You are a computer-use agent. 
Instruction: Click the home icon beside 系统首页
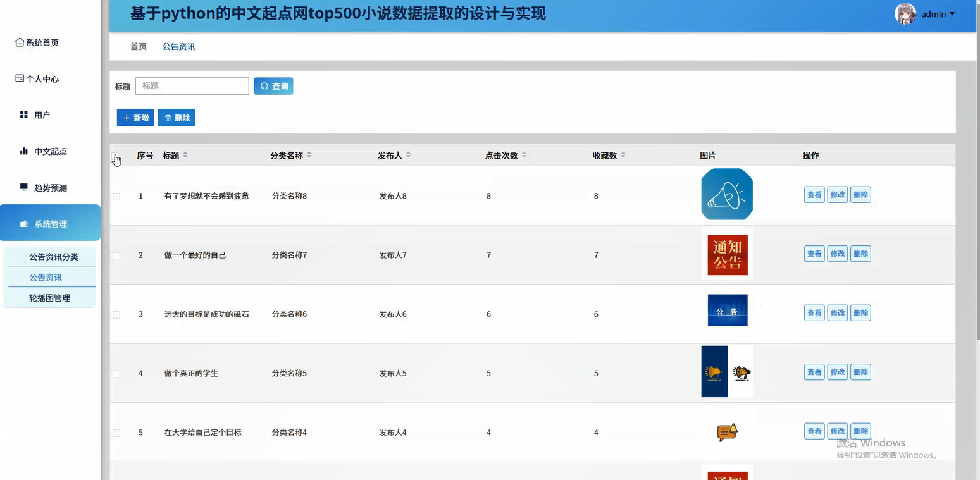[20, 42]
